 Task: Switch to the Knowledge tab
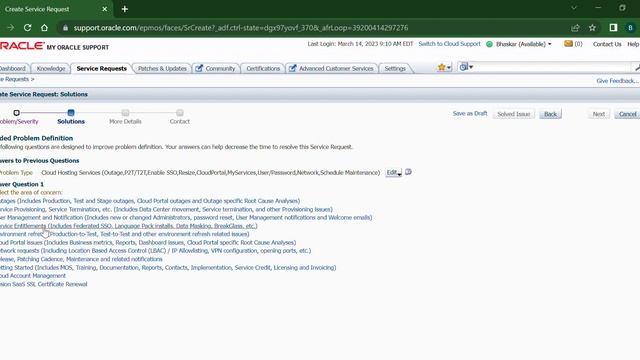[51, 69]
